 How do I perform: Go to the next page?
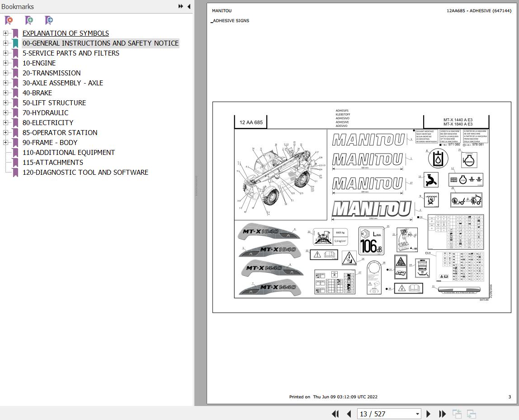[428, 414]
